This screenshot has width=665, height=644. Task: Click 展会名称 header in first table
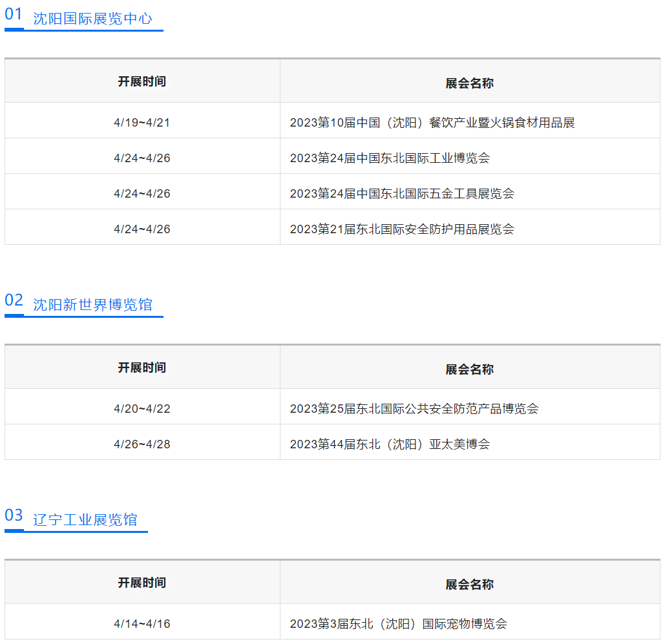pos(470,83)
